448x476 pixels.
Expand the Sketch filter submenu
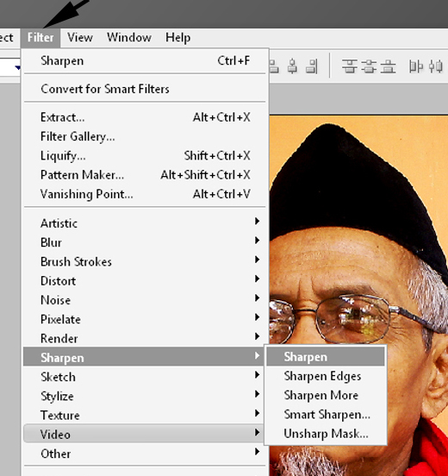coord(145,377)
